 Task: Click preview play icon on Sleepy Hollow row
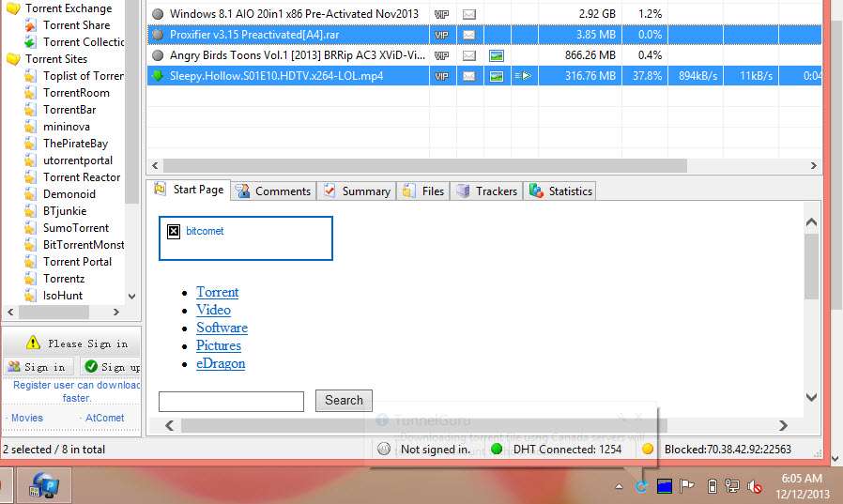(523, 76)
